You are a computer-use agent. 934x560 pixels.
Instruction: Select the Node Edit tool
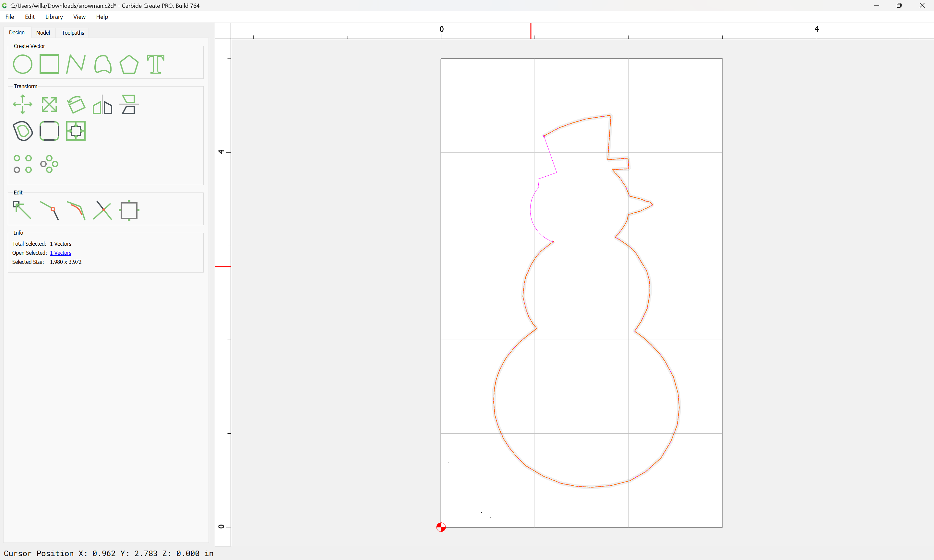pyautogui.click(x=23, y=210)
